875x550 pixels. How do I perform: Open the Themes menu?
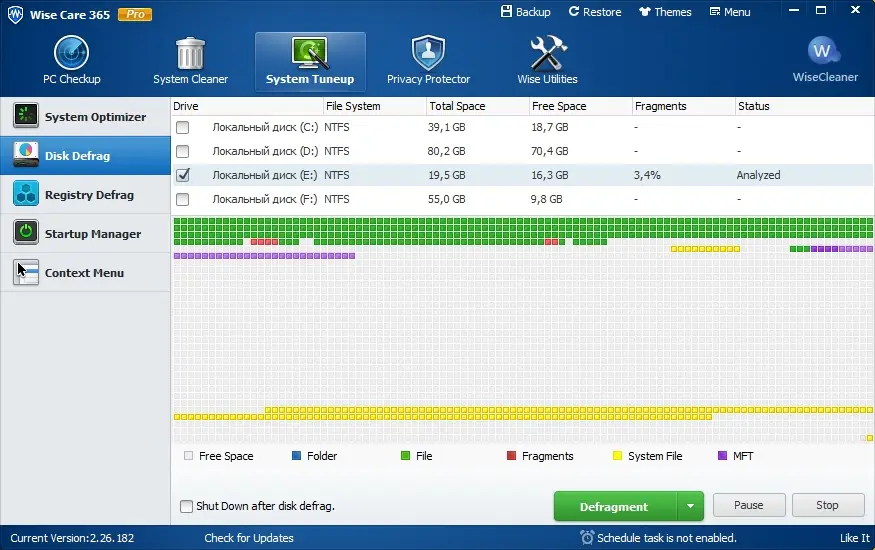(x=665, y=12)
